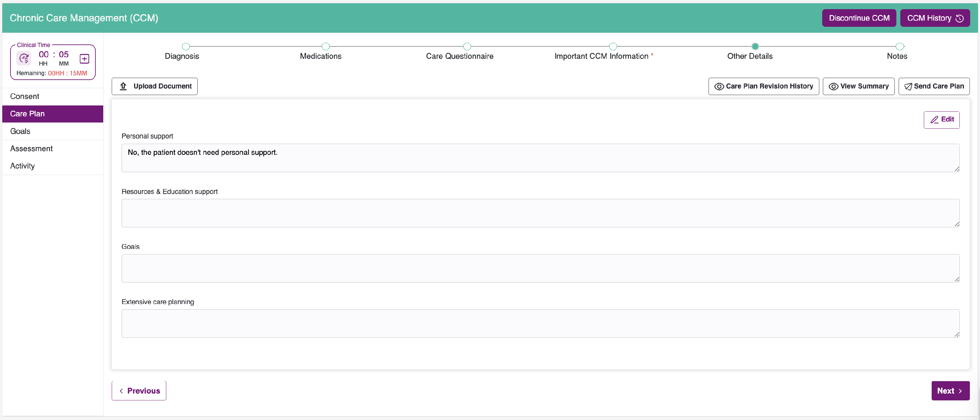Click the pencil Edit icon
980x420 pixels.
click(934, 120)
